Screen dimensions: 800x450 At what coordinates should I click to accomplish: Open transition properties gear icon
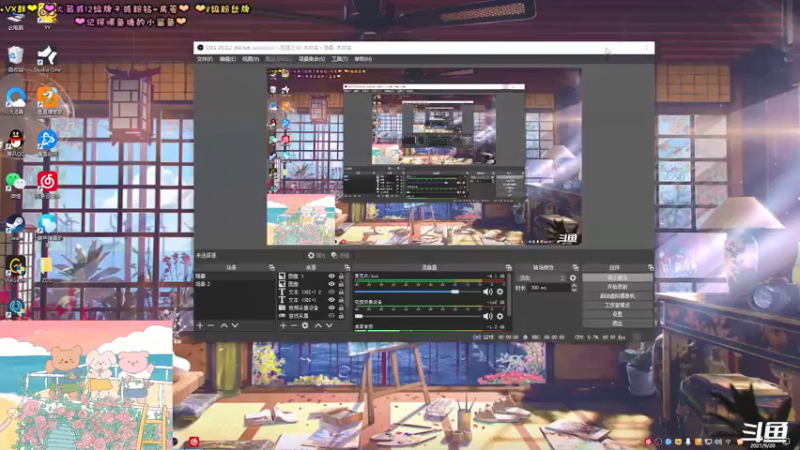pos(573,278)
